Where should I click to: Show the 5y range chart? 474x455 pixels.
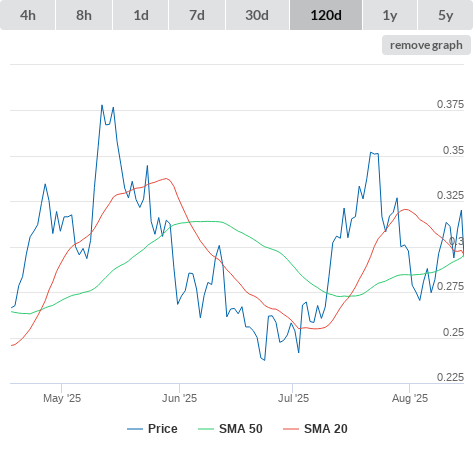click(x=446, y=15)
